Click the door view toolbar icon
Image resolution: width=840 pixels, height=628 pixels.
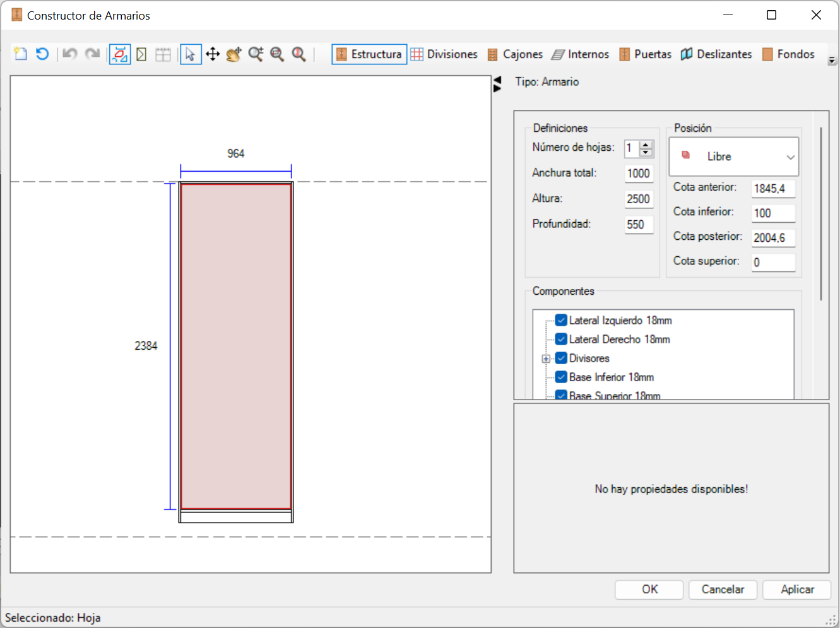[141, 54]
